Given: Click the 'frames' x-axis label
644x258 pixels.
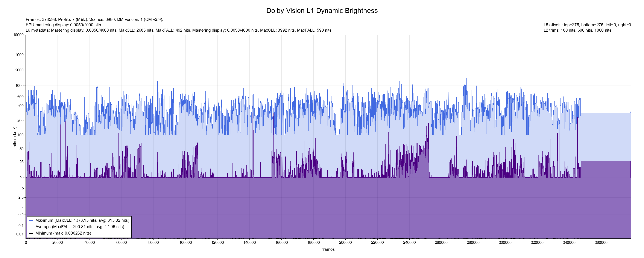Looking at the screenshot, I should tap(328, 249).
